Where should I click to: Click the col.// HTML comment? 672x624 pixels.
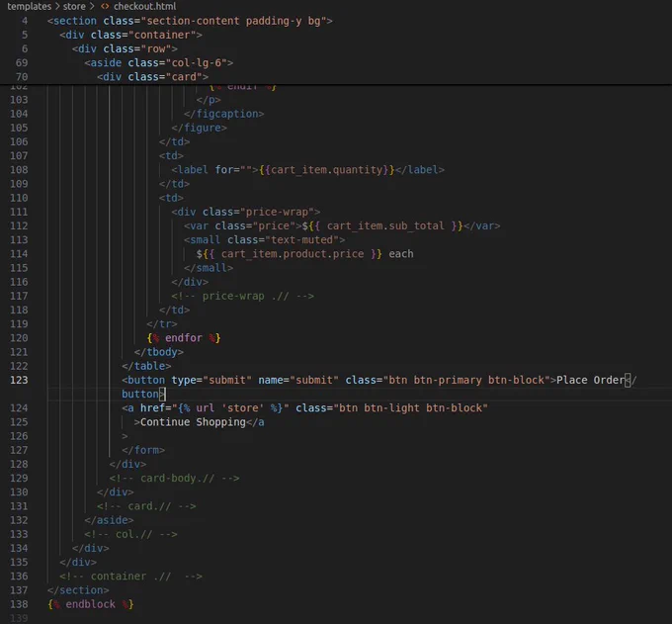click(x=130, y=534)
